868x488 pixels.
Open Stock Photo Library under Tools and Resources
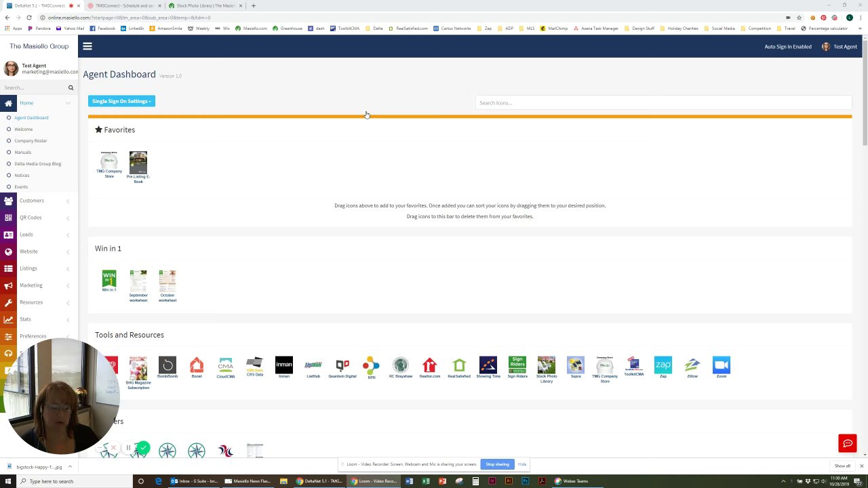(547, 369)
